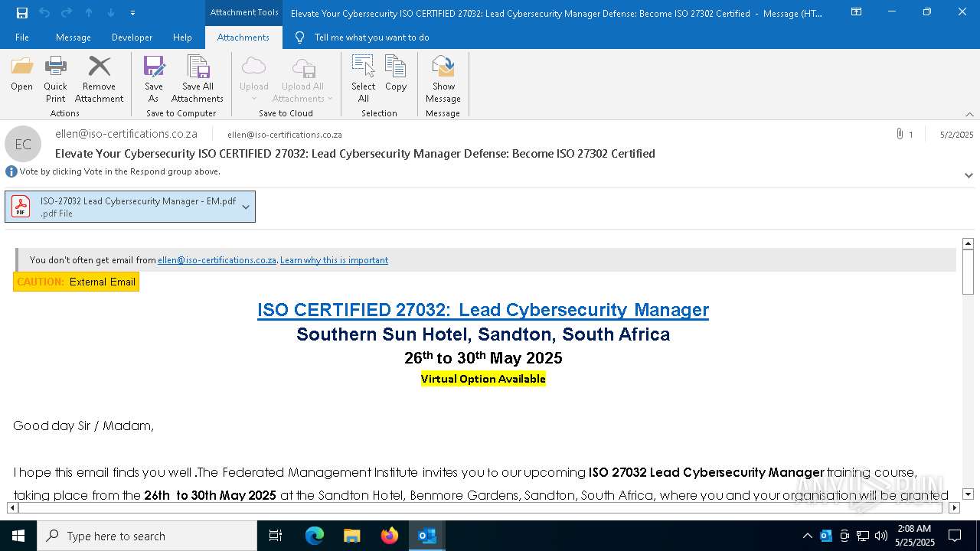Screen dimensions: 980x551
Task: Launch Microsoft Edge from taskbar
Action: 315,536
